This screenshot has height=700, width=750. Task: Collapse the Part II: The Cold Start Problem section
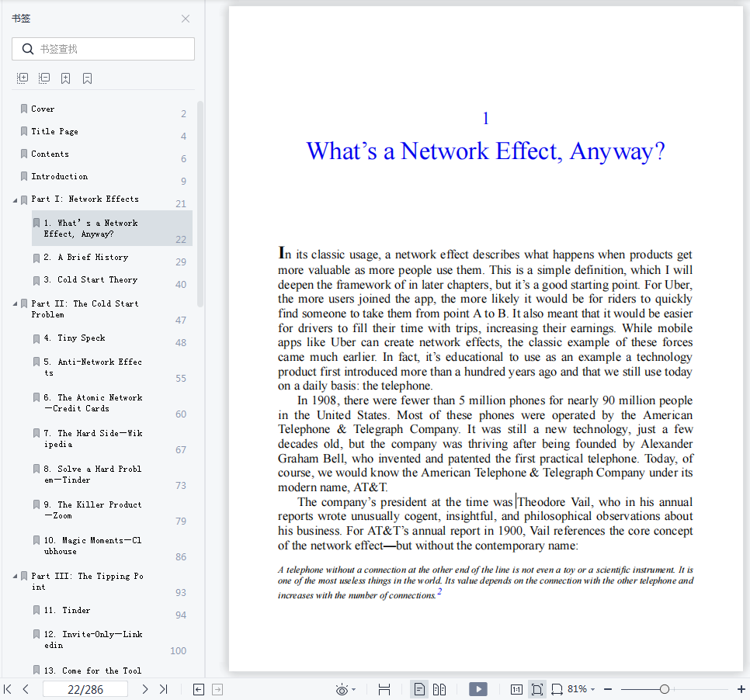16,303
